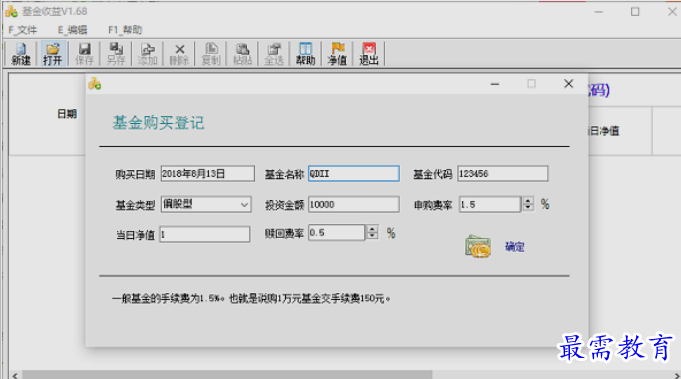The image size is (681, 379).
Task: Click the 赎回费率 value field 0.5
Action: 337,233
